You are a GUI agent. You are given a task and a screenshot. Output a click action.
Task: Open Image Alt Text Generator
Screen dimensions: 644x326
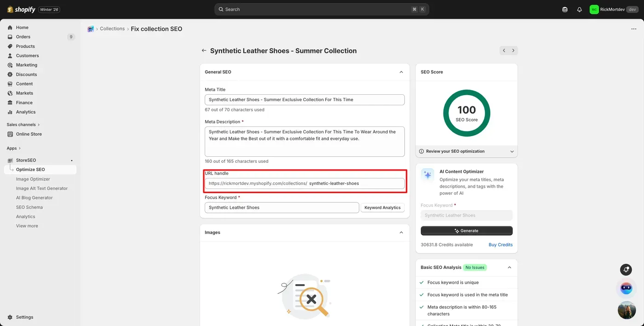(x=42, y=189)
